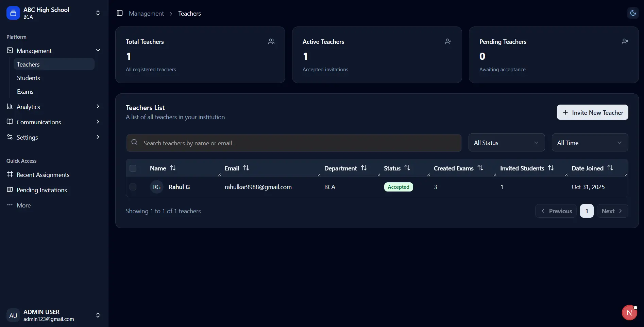
Task: Open the All Time filter dropdown
Action: 590,143
